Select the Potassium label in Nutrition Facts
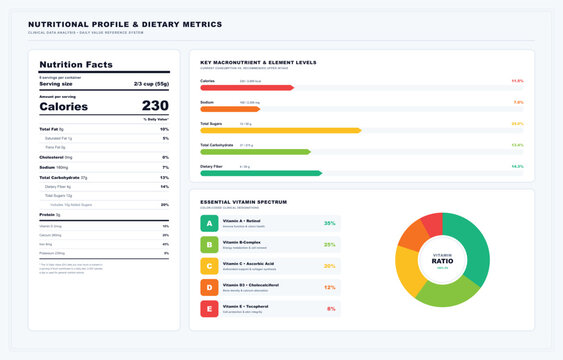Image resolution: width=563 pixels, height=360 pixels. (x=52, y=253)
